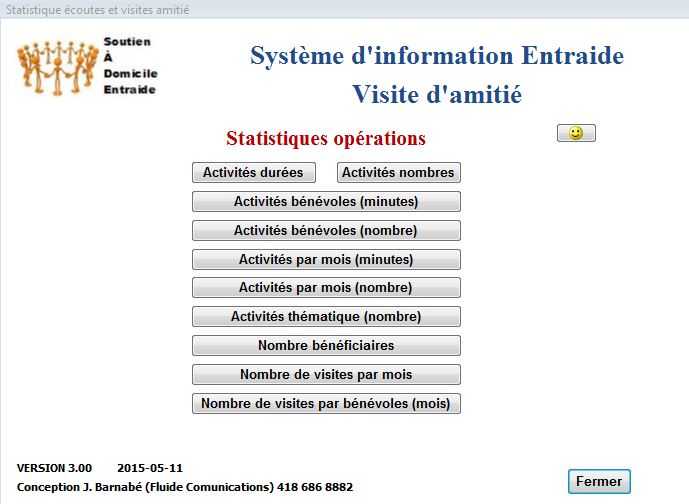Click the Conception J. Barnabé credit line
Viewport: 689px width, 504px height.
[185, 487]
